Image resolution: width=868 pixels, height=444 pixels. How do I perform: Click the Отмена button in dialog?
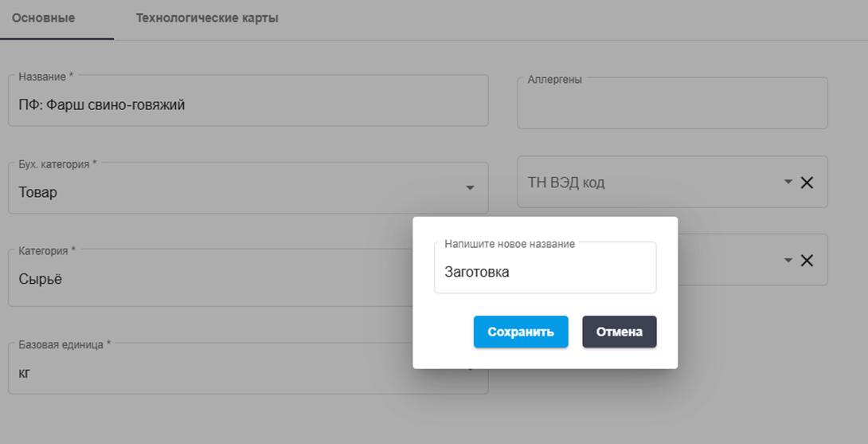(619, 332)
